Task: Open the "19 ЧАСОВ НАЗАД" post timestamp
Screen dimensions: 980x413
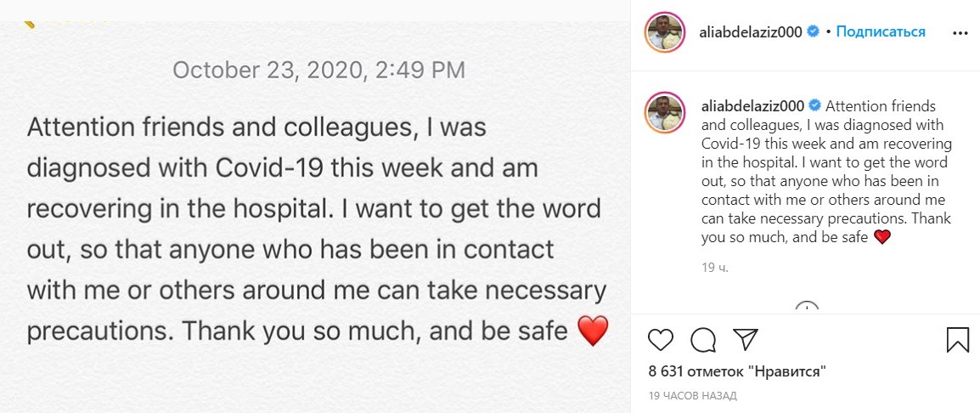Action: pyautogui.click(x=692, y=396)
